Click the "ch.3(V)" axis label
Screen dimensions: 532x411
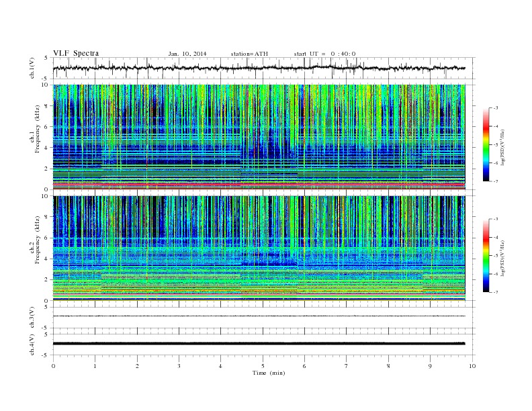point(32,317)
